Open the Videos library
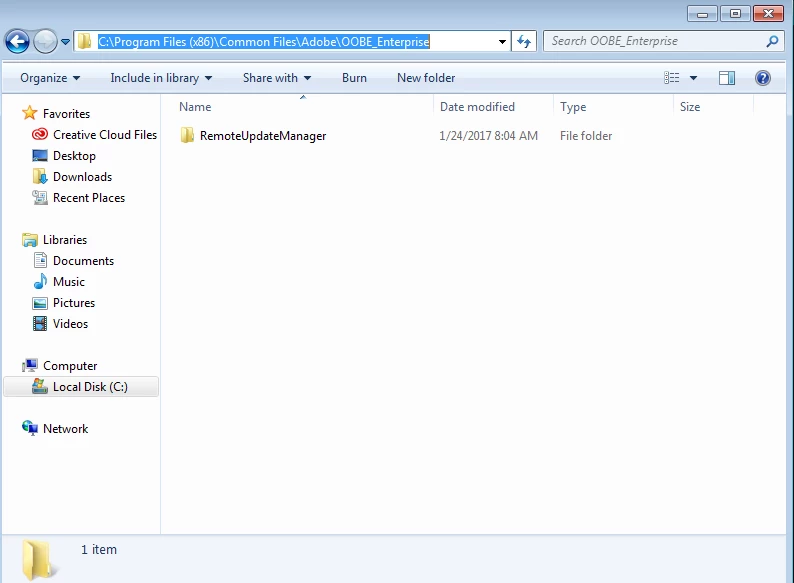794x583 pixels. pos(70,324)
